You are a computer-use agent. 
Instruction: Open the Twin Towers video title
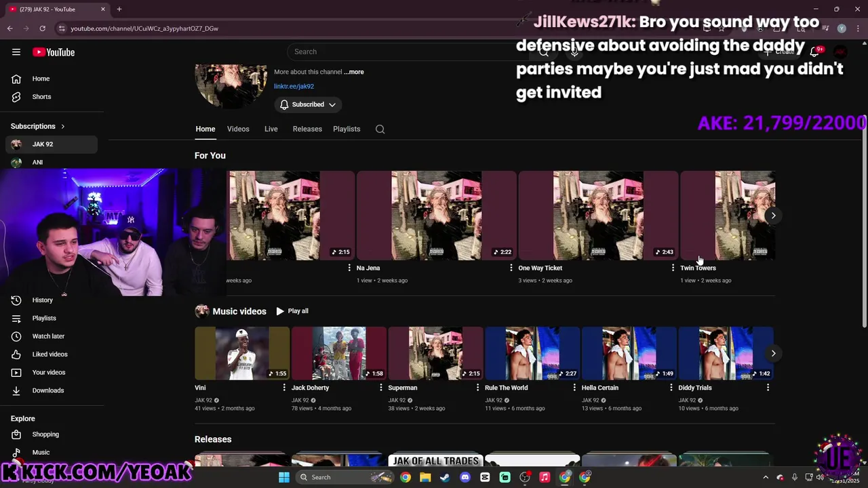click(x=698, y=268)
